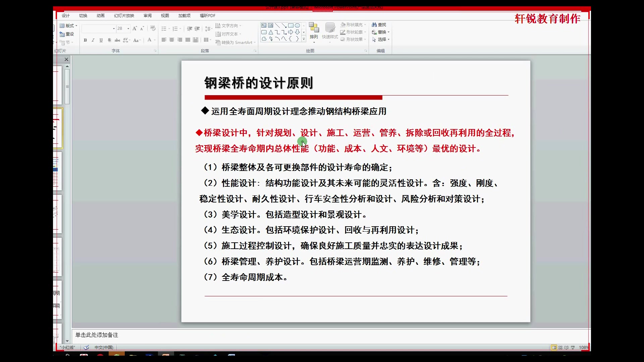Click the 快速样式 (Quick Styles) icon

[x=329, y=32]
